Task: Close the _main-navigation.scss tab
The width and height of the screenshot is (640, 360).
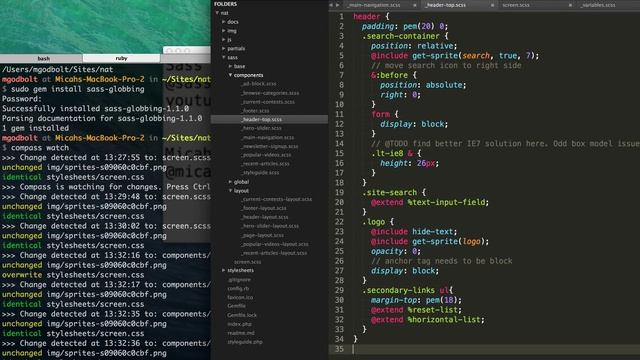Action: click(x=415, y=5)
